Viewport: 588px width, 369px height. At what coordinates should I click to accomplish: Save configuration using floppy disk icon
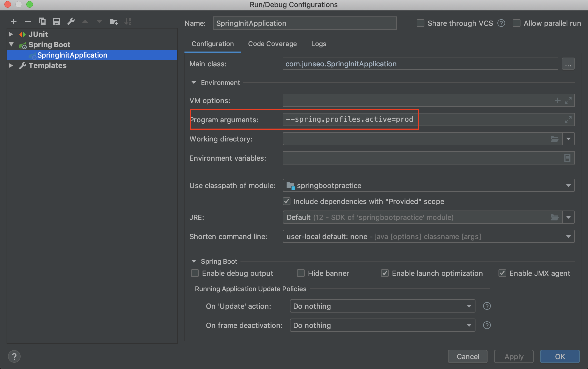(57, 21)
